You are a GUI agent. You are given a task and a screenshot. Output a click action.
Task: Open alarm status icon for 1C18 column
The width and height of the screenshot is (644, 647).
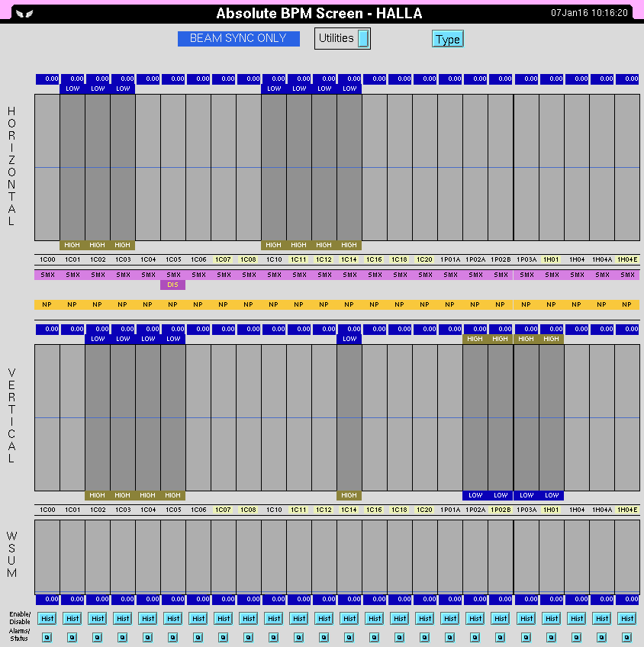(x=399, y=638)
